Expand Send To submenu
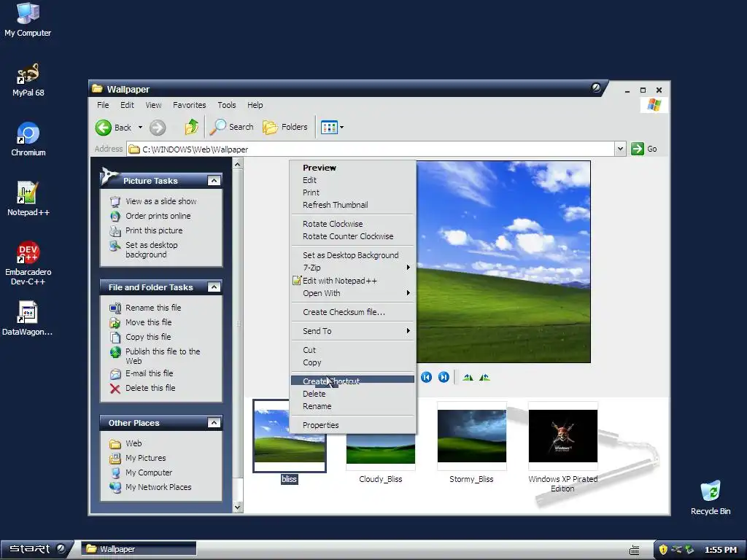The image size is (747, 560). (353, 331)
